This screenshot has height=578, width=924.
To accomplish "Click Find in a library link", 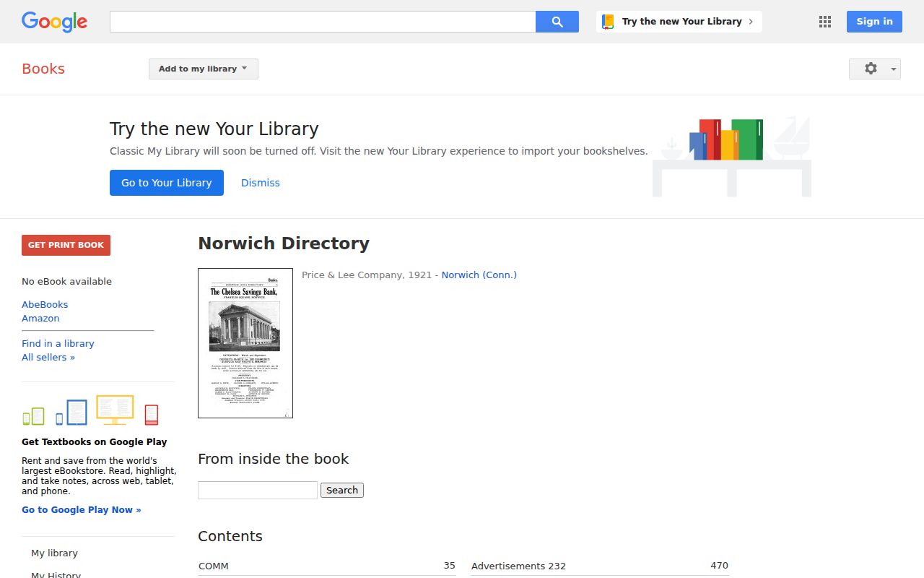I will (x=58, y=343).
